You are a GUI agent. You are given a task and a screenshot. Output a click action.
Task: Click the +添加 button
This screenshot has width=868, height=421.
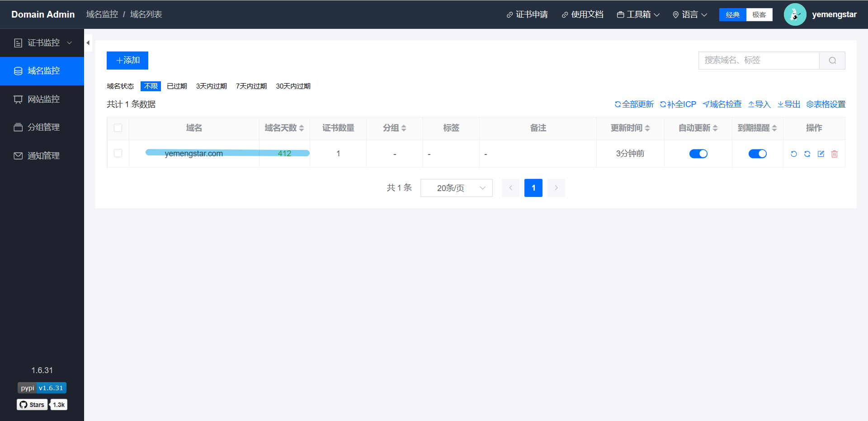point(127,61)
